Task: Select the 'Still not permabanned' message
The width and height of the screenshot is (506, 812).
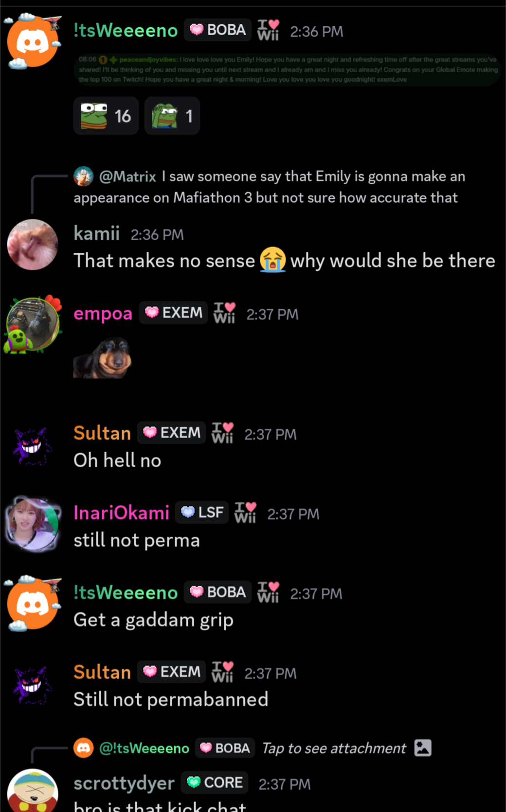Action: (171, 699)
